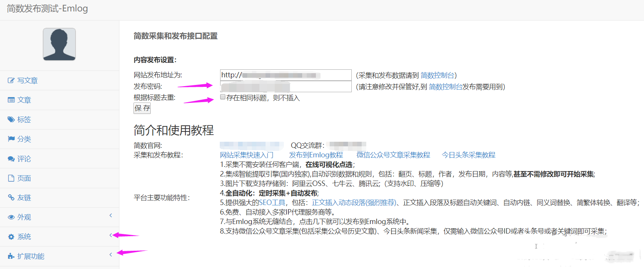Expand the 扩展功能 menu chevron

pyautogui.click(x=111, y=255)
